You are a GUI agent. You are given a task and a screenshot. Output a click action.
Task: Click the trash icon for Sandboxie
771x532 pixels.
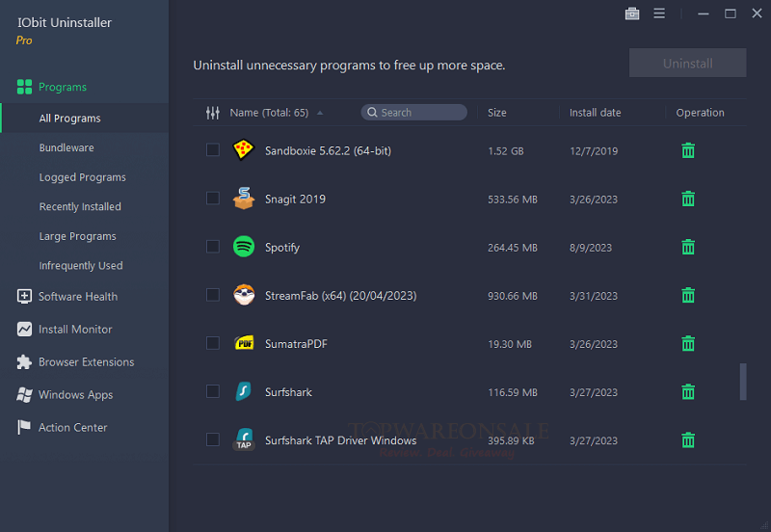(688, 150)
